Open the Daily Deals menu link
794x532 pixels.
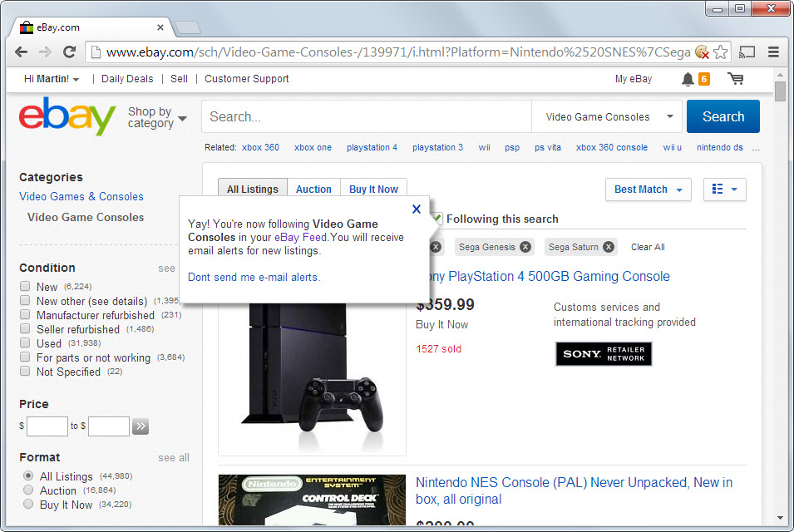(x=127, y=79)
